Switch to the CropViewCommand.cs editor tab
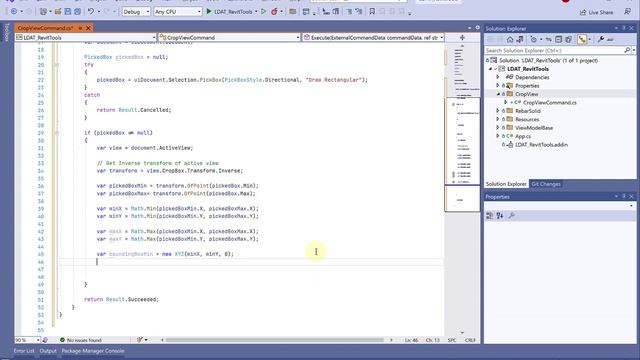This screenshot has width=640, height=360. (45, 28)
